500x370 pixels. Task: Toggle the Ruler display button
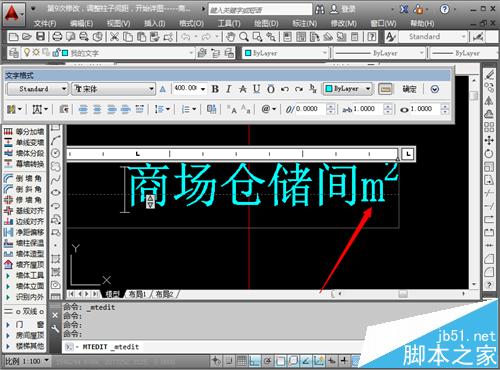click(x=385, y=89)
